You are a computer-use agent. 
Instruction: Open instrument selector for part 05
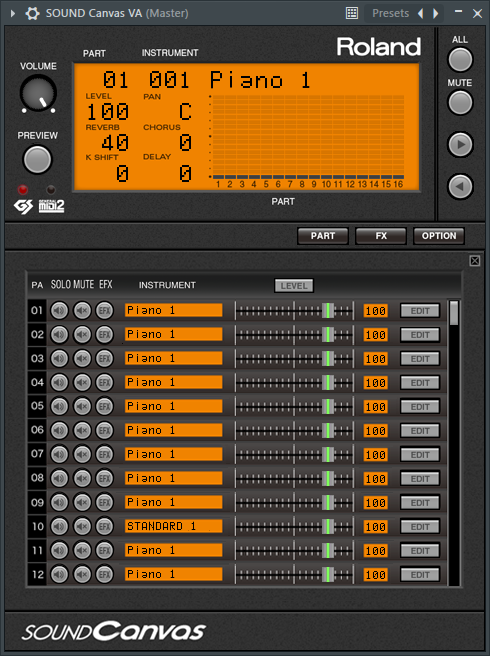tap(174, 406)
